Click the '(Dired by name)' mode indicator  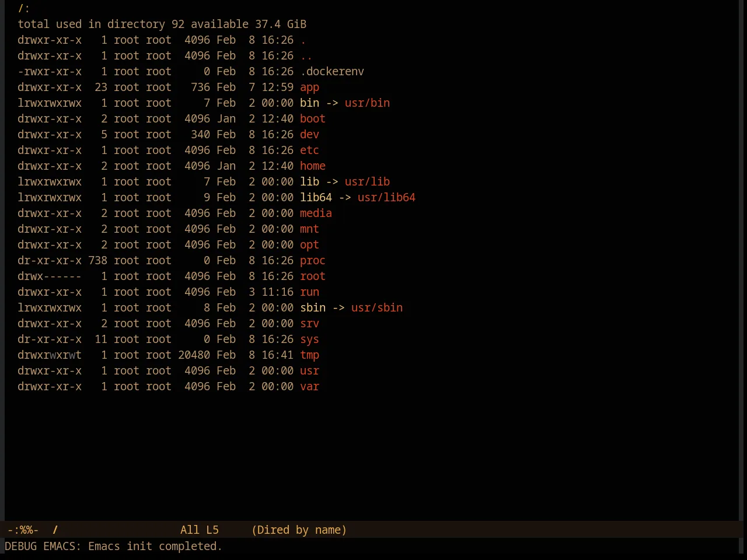coord(299,530)
